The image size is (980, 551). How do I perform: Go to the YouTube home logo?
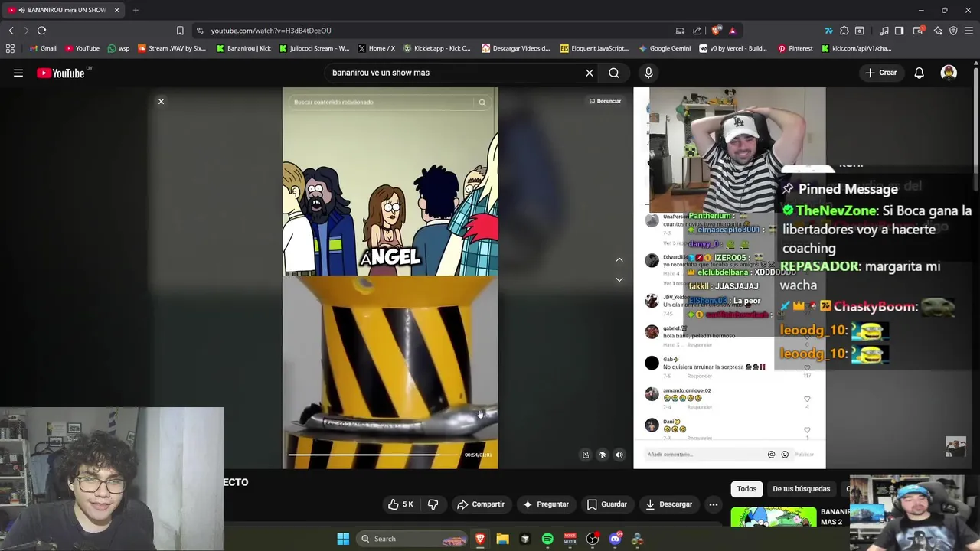60,73
